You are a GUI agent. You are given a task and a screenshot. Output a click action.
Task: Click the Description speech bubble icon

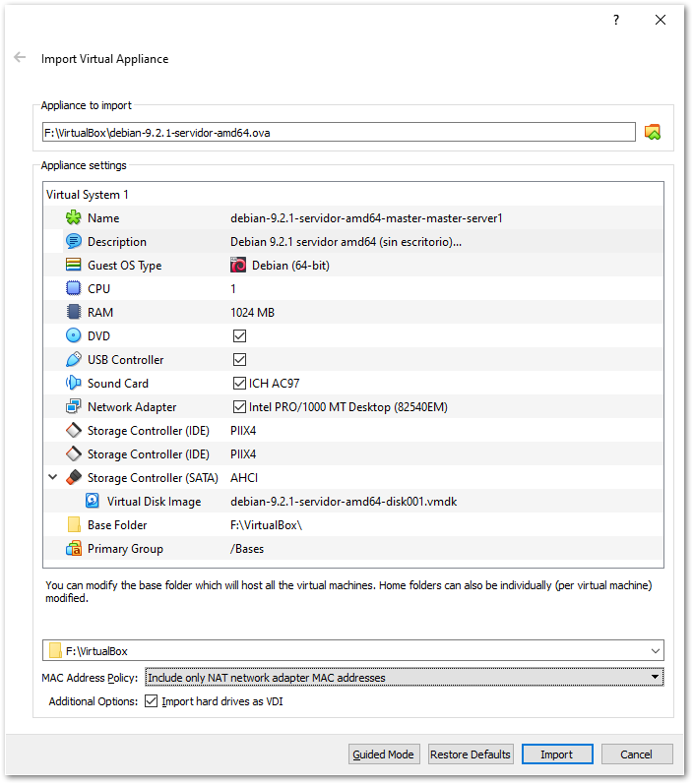(x=74, y=242)
